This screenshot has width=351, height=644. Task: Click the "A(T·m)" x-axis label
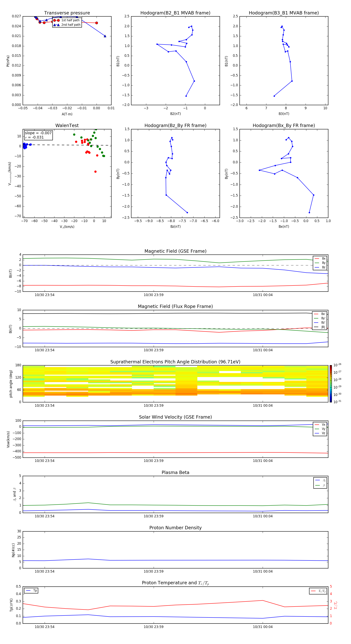point(67,114)
